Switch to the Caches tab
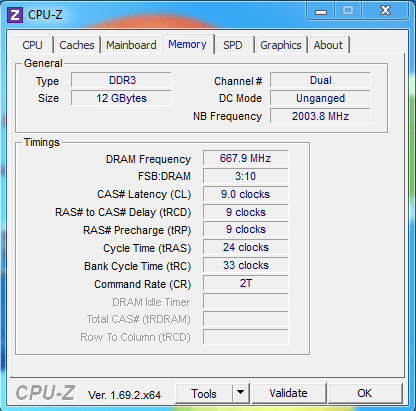 pos(77,45)
